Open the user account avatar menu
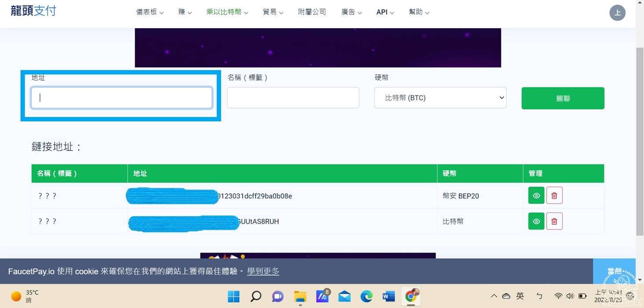Screen dimensions: 644x308 pyautogui.click(x=617, y=13)
